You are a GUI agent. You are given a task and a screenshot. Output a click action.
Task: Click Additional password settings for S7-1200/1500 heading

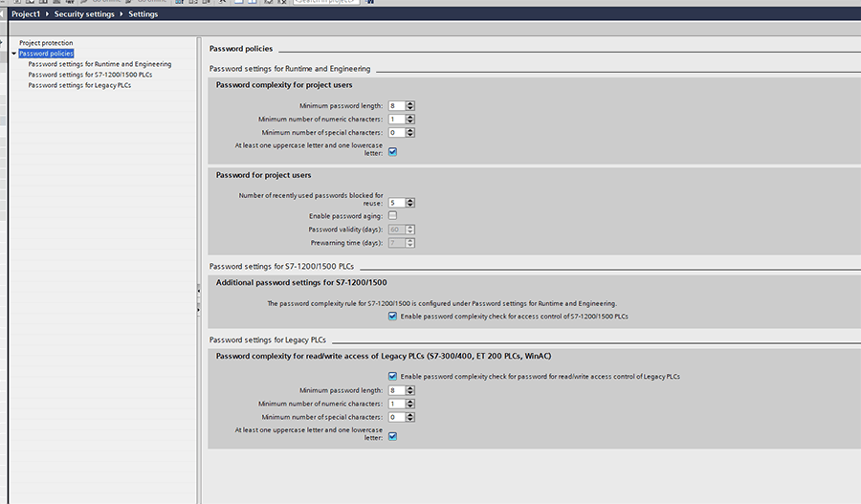[301, 283]
